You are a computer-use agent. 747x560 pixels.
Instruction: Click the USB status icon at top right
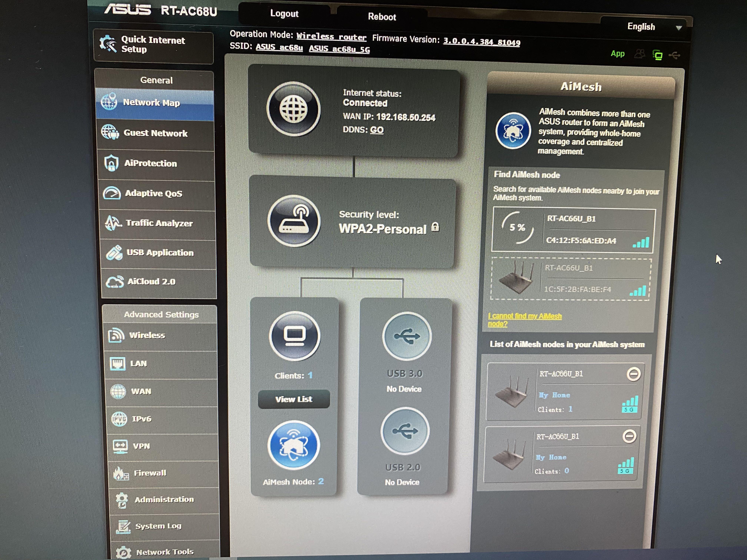[674, 55]
